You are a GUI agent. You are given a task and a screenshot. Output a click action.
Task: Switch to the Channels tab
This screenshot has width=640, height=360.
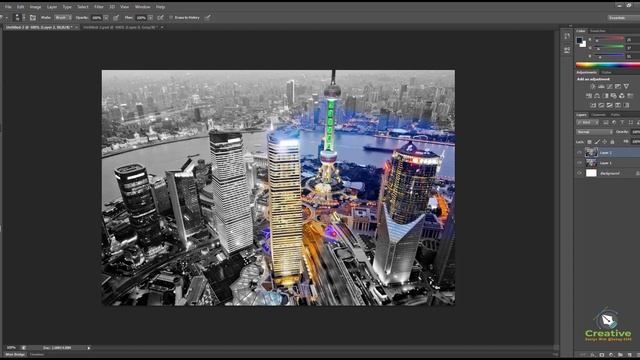598,115
